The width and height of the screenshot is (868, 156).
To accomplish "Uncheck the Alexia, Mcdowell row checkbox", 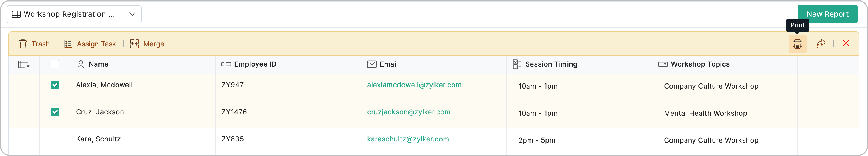I will (55, 85).
